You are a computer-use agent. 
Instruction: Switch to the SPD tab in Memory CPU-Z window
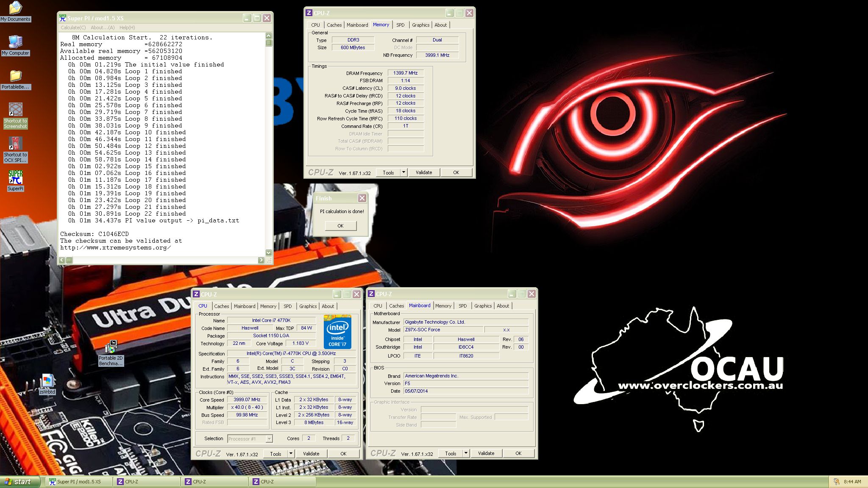coord(400,25)
